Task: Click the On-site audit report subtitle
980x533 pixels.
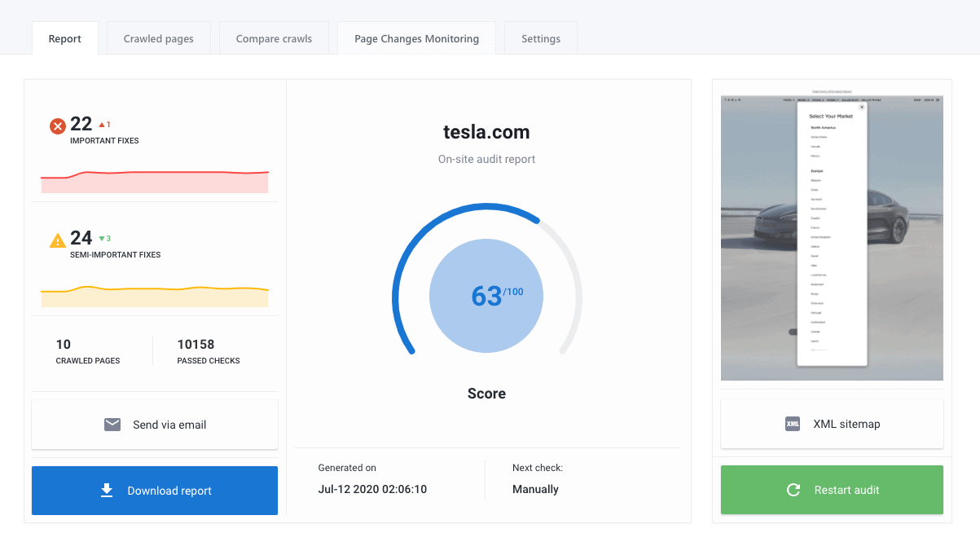Action: coord(486,159)
